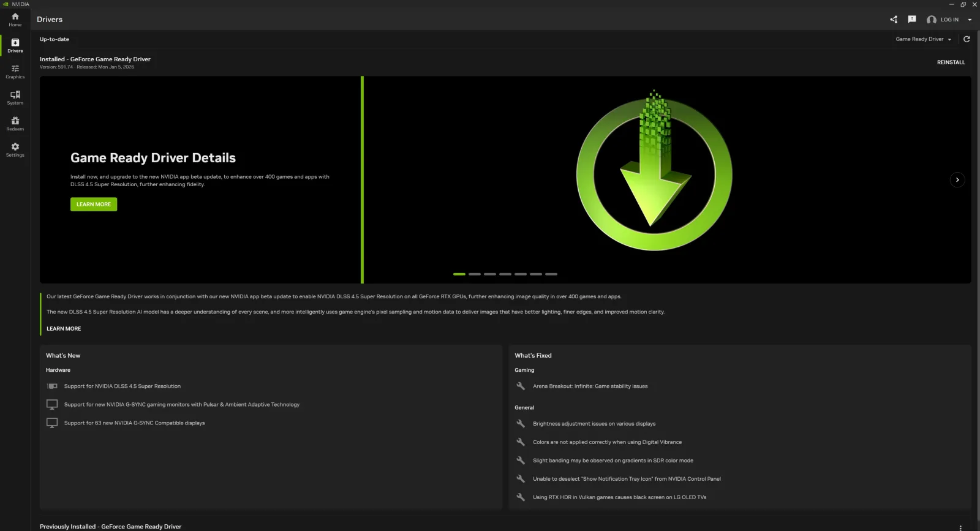The image size is (980, 531).
Task: Open the feedback icon in the top bar
Action: click(x=912, y=20)
